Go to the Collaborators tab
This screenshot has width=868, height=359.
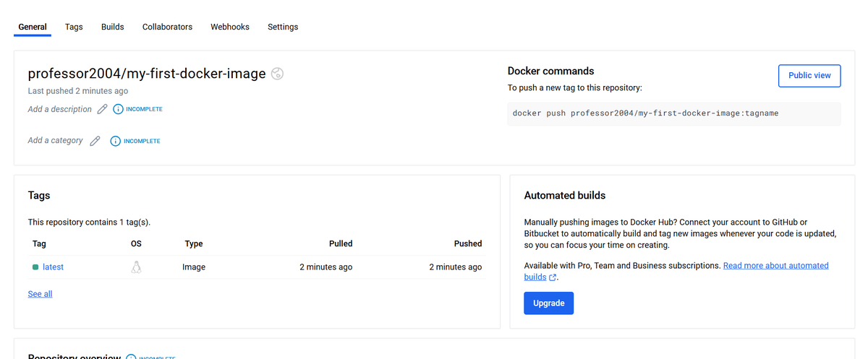point(167,27)
